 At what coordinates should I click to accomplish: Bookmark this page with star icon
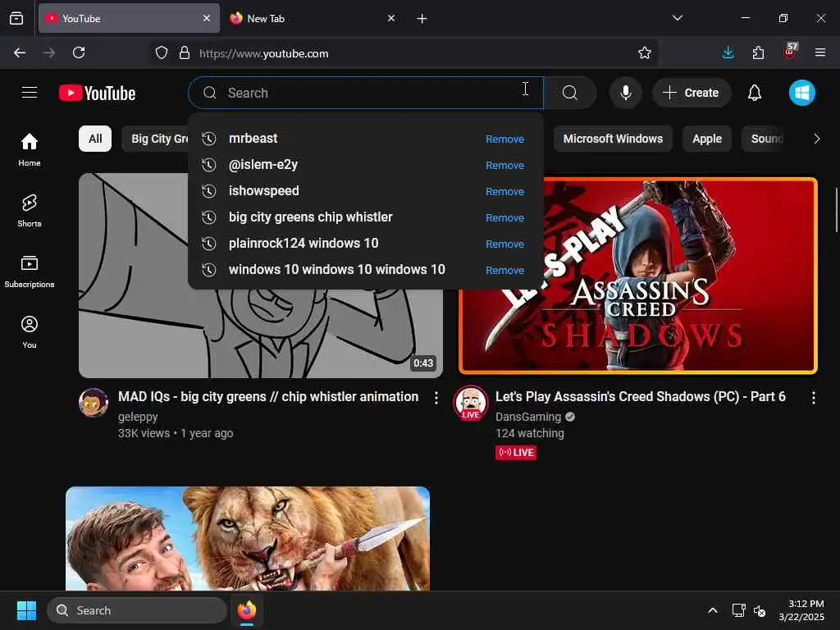coord(645,52)
